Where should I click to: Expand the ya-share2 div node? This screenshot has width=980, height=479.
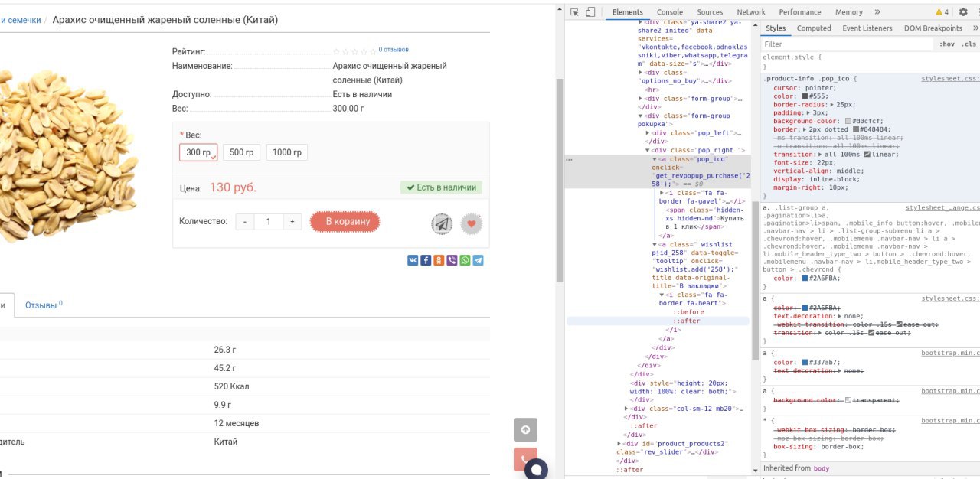642,23
